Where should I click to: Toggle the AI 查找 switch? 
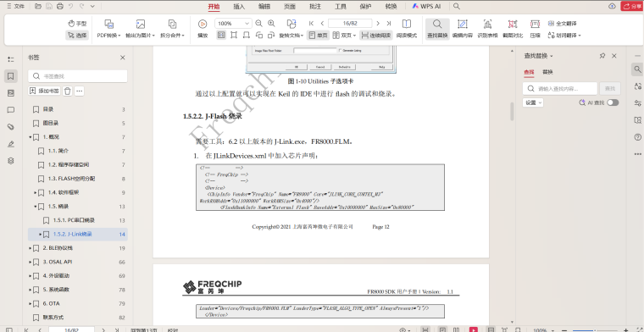[613, 102]
